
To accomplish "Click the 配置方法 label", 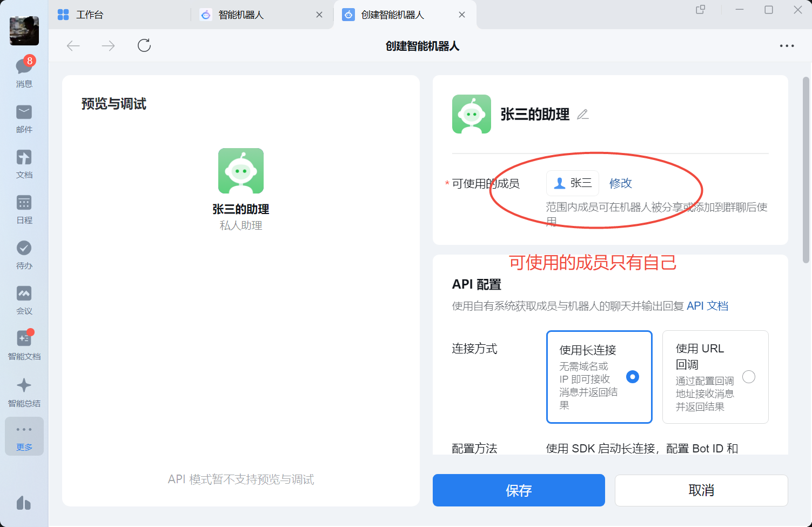I will click(x=474, y=448).
